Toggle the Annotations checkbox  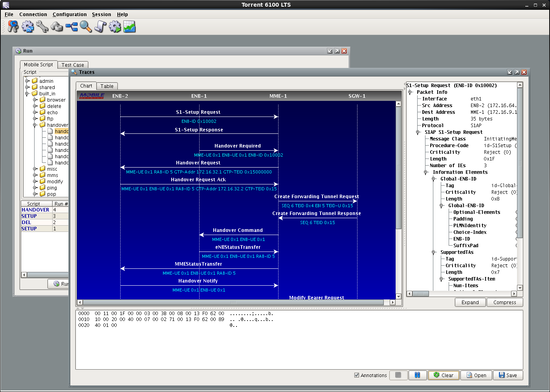[357, 375]
